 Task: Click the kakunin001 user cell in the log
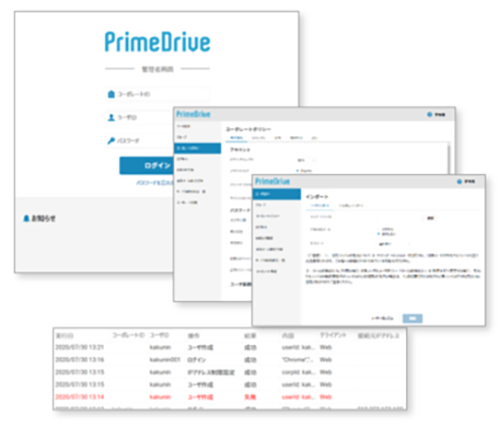point(165,360)
